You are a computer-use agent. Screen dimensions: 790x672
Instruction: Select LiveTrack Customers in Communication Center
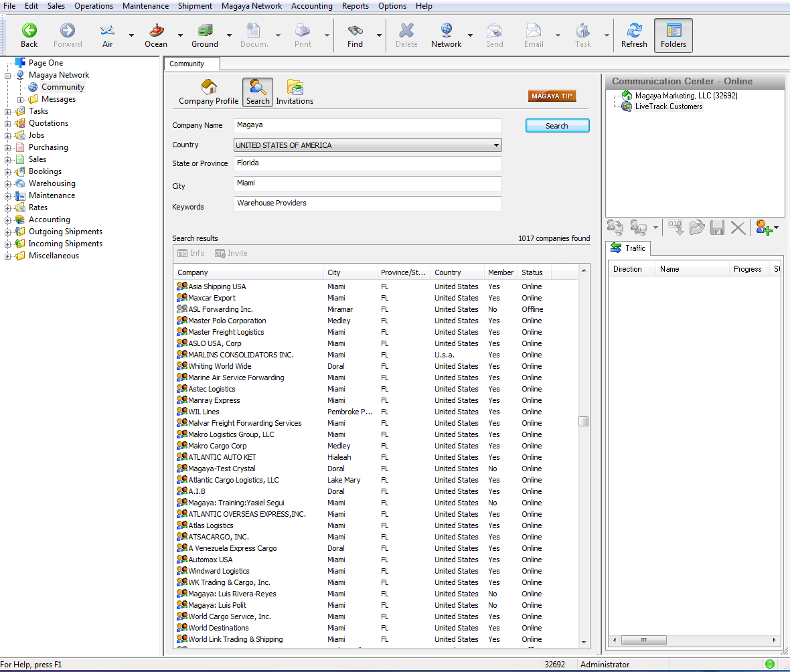669,106
